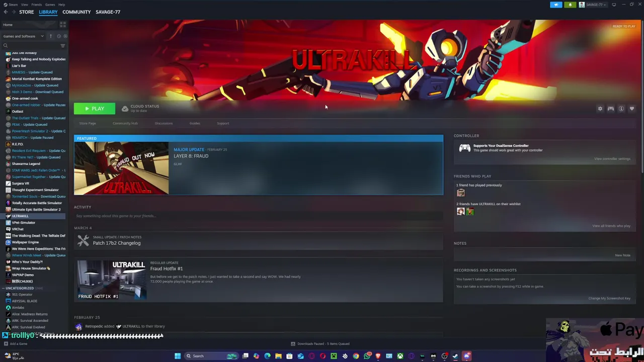Screen dimensions: 644x362
Task: Open the SAVAGE-77 profile tab
Action: (x=108, y=12)
